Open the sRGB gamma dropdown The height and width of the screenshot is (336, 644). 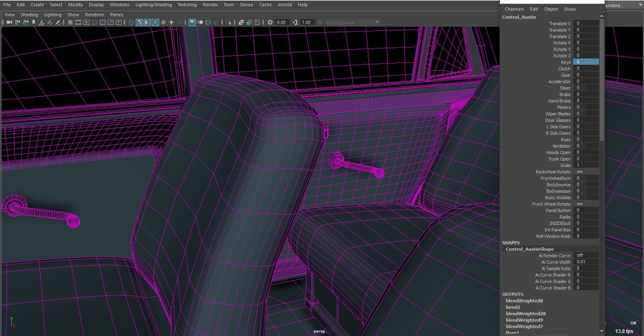(377, 22)
